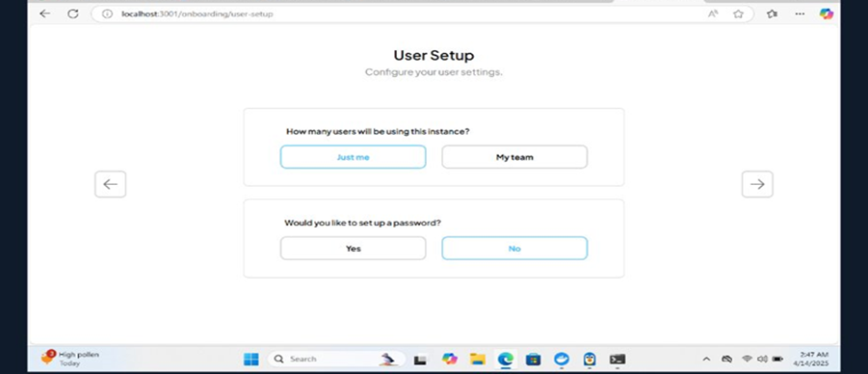Image resolution: width=868 pixels, height=374 pixels.
Task: Click the volume speaker tray icon
Action: tap(762, 359)
